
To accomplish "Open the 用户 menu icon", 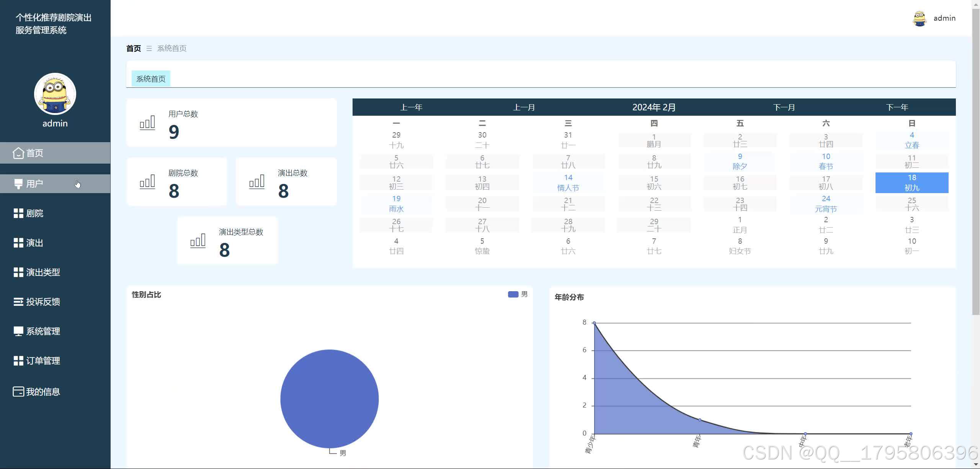I will pyautogui.click(x=18, y=184).
